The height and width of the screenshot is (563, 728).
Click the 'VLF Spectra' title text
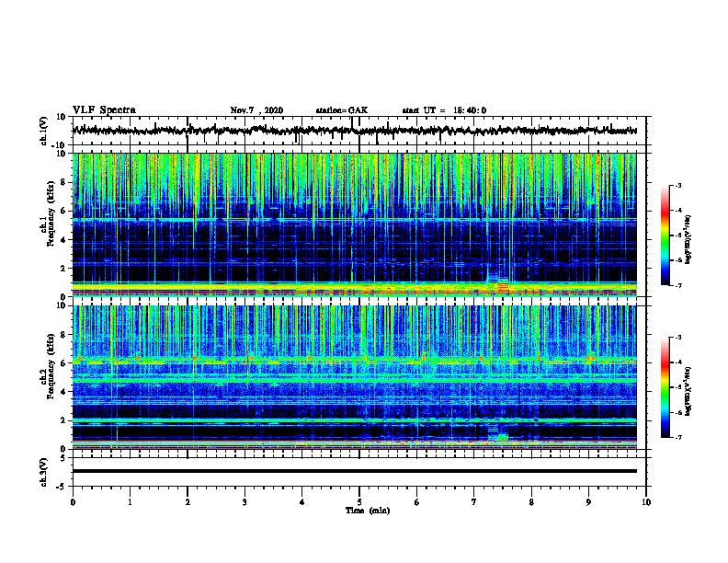point(104,110)
